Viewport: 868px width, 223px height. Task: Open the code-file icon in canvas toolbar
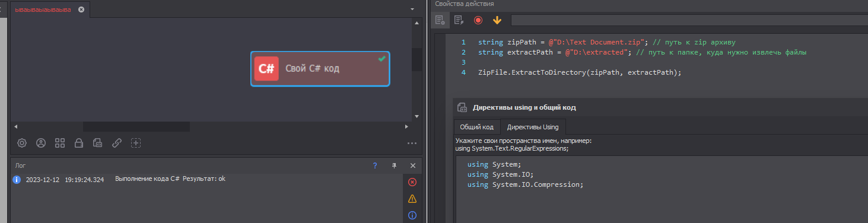[x=98, y=143]
